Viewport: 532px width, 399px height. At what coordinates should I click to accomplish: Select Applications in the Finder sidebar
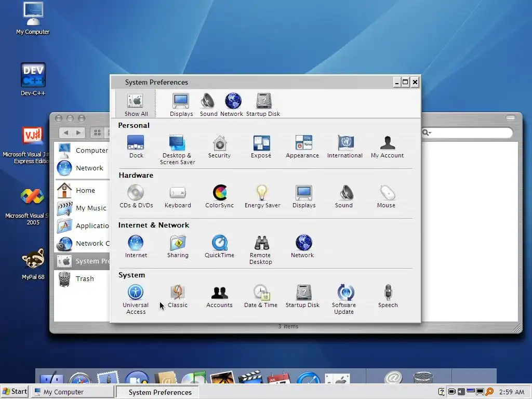pos(82,225)
